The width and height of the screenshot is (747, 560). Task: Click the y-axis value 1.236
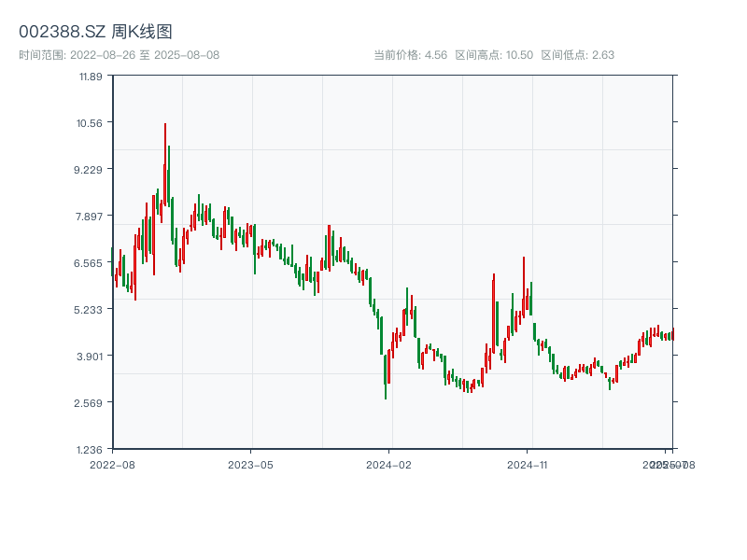point(89,450)
